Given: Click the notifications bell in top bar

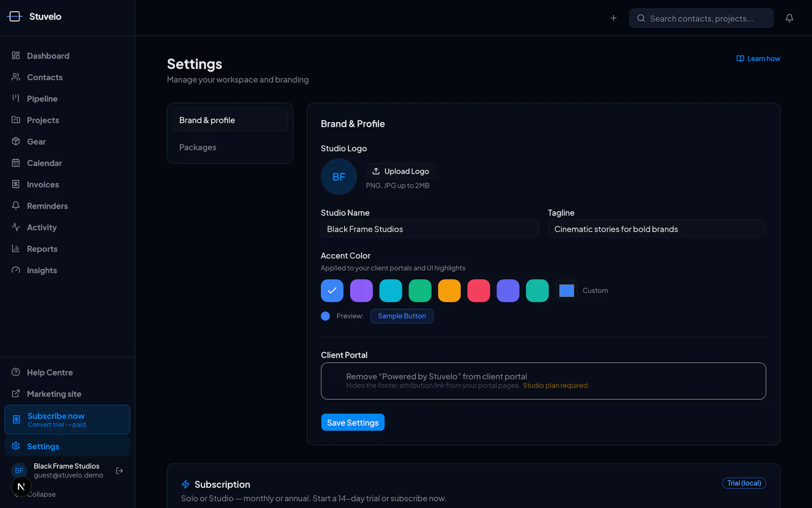Looking at the screenshot, I should pyautogui.click(x=789, y=18).
